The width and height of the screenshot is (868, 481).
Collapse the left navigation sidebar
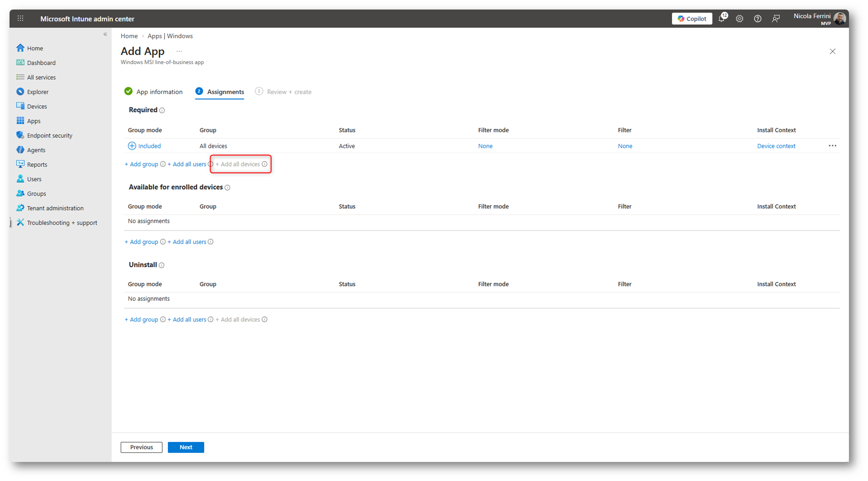105,34
